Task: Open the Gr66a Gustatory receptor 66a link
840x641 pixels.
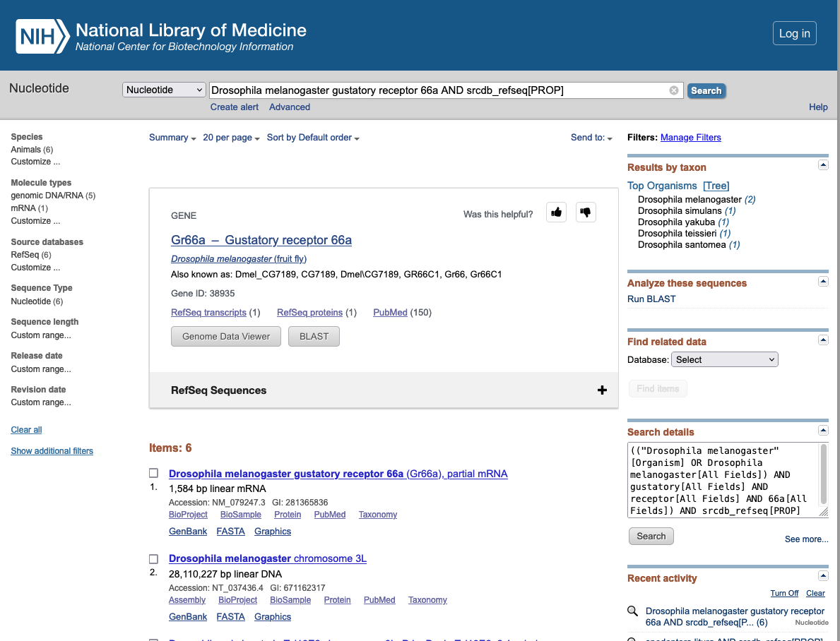Action: point(261,240)
